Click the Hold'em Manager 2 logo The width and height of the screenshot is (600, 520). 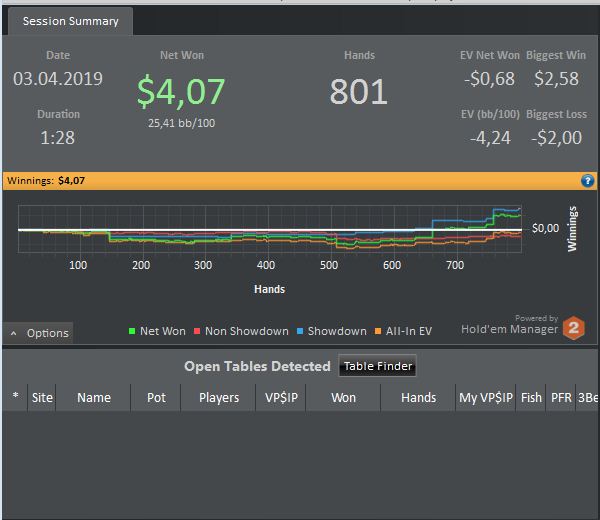(573, 328)
